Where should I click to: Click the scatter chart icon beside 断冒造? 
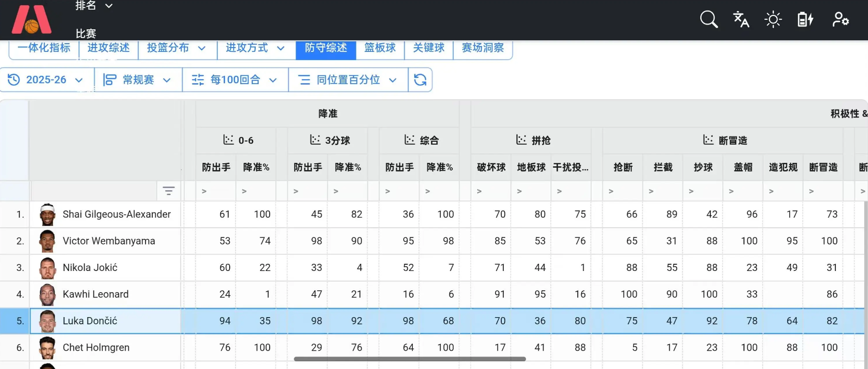(x=708, y=140)
